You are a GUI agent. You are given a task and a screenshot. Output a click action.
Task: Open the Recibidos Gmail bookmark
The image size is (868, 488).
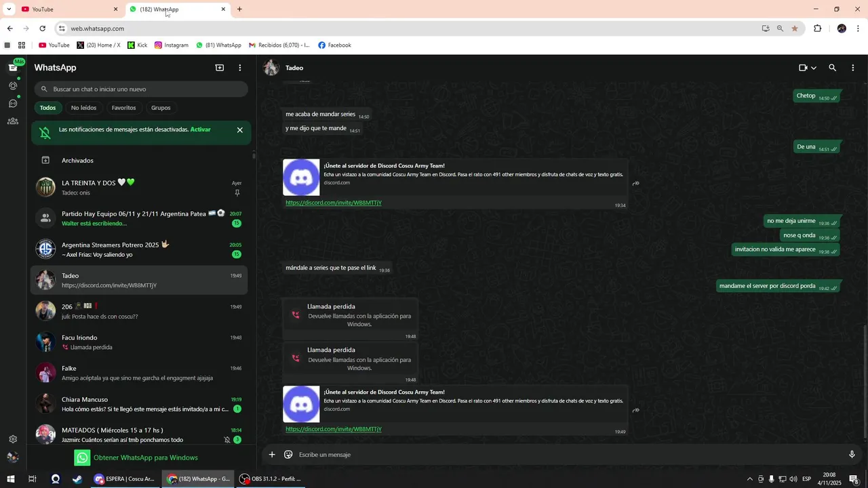(279, 45)
